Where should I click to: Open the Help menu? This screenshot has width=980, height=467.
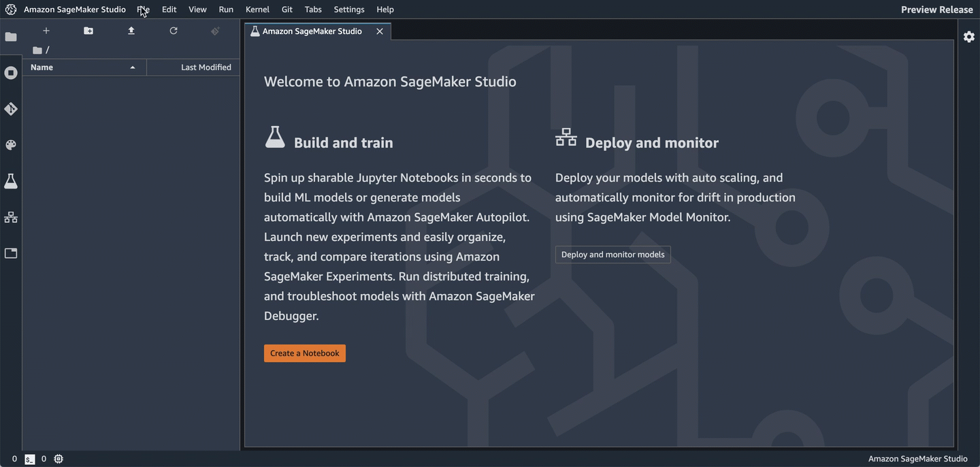[x=385, y=10]
